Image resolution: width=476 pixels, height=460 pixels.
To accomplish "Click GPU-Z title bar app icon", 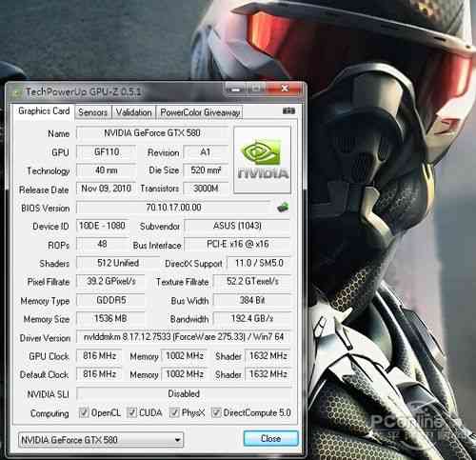I will click(x=17, y=92).
